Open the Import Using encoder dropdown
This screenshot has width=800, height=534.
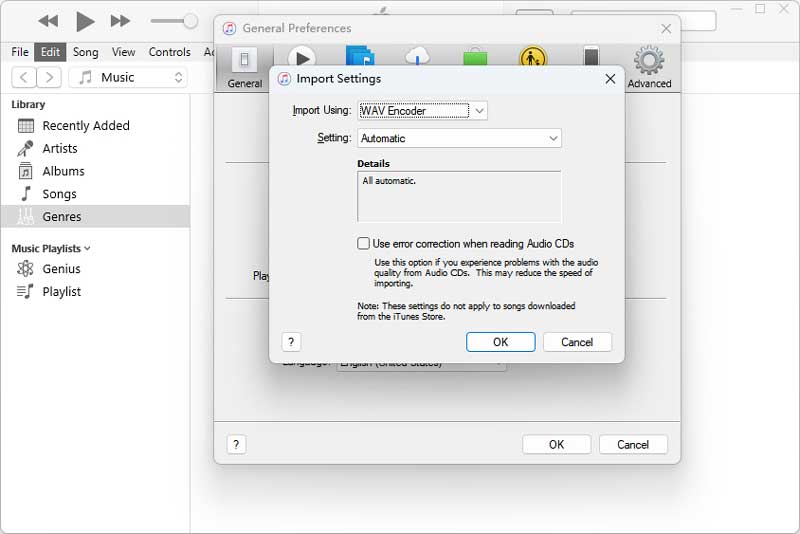coord(422,111)
